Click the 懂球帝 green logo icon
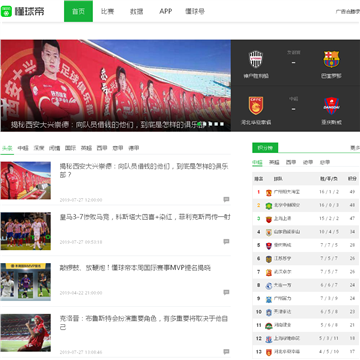 (x=6, y=11)
